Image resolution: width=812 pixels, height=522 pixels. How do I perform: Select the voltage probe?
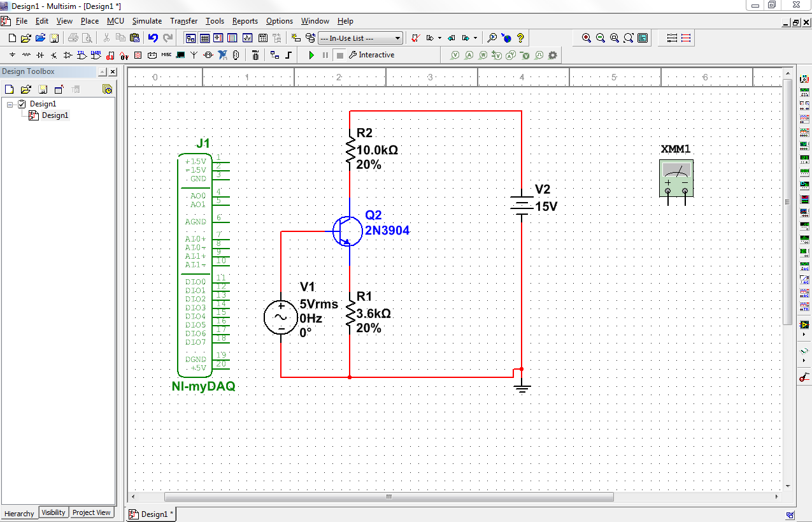[x=455, y=55]
